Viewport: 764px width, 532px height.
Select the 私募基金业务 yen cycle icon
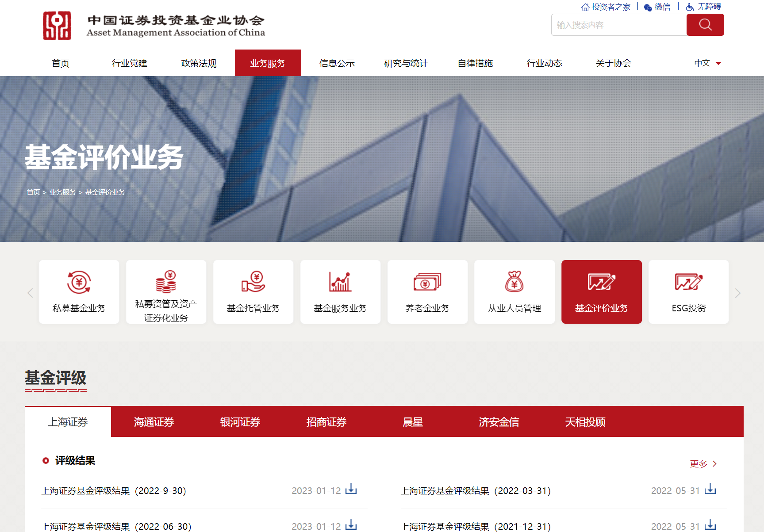click(x=79, y=282)
